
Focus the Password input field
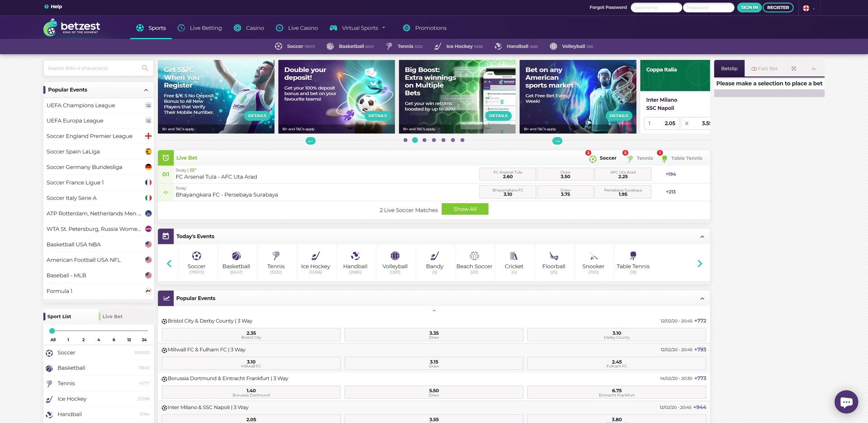tap(708, 8)
